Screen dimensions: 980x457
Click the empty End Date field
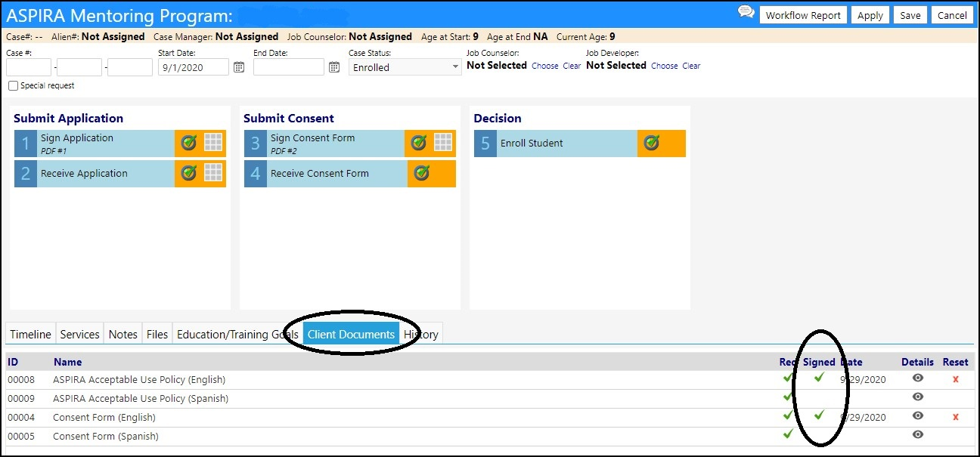coord(289,67)
